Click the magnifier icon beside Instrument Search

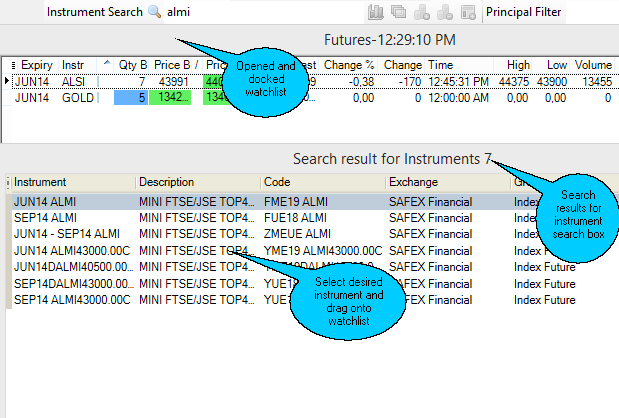[154, 12]
